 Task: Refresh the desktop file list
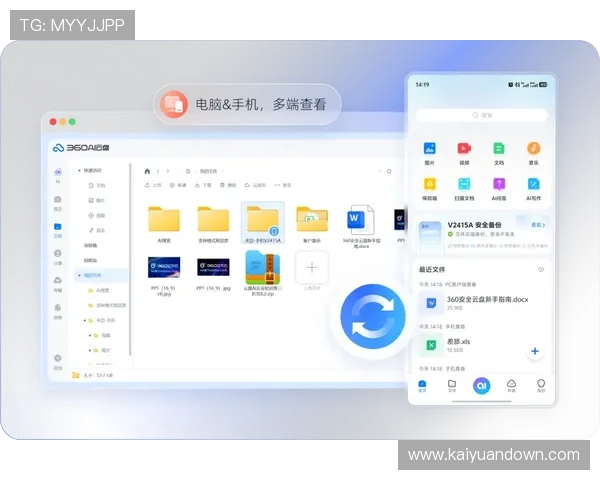[x=389, y=171]
